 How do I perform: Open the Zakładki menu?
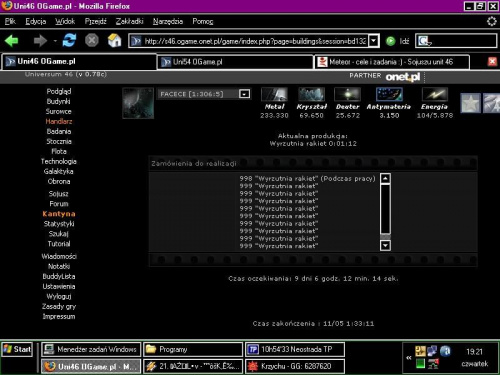tap(129, 21)
